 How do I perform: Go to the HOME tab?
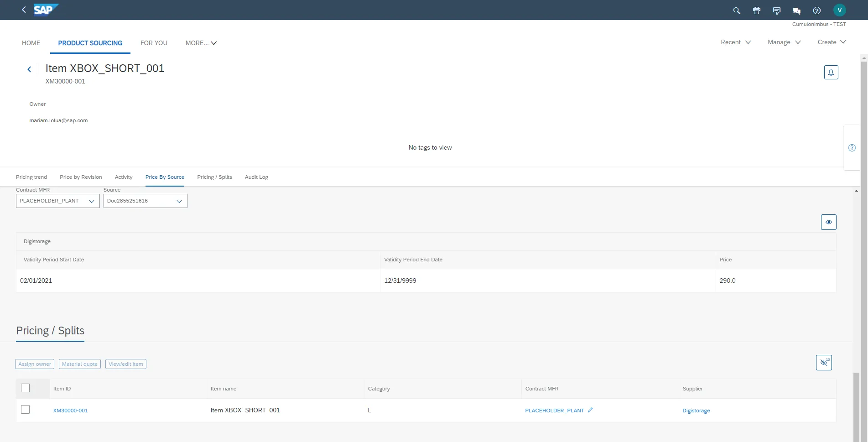click(x=31, y=43)
